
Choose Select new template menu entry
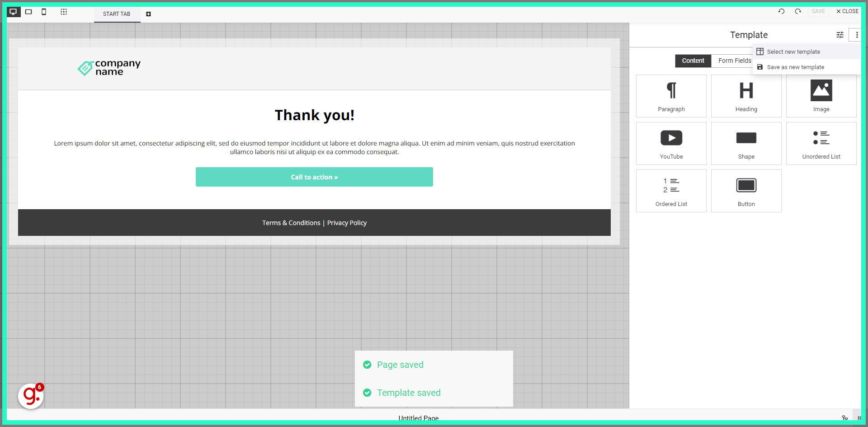pos(807,52)
